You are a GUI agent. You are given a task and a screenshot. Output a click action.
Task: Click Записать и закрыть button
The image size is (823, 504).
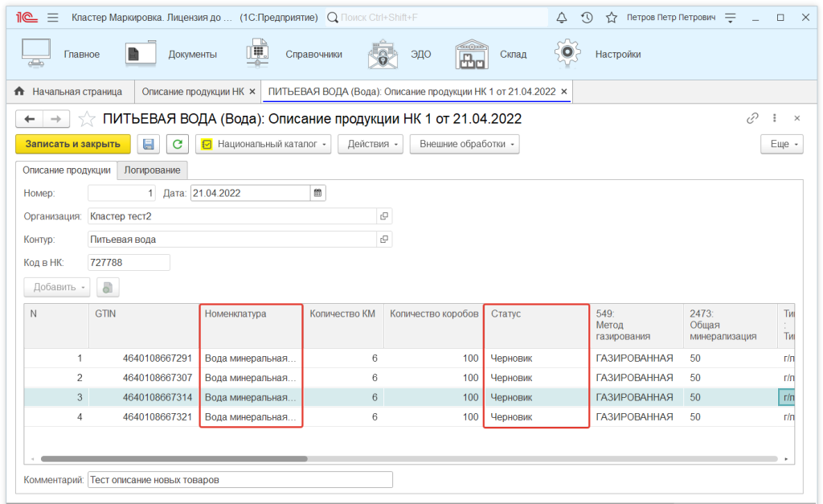[73, 144]
